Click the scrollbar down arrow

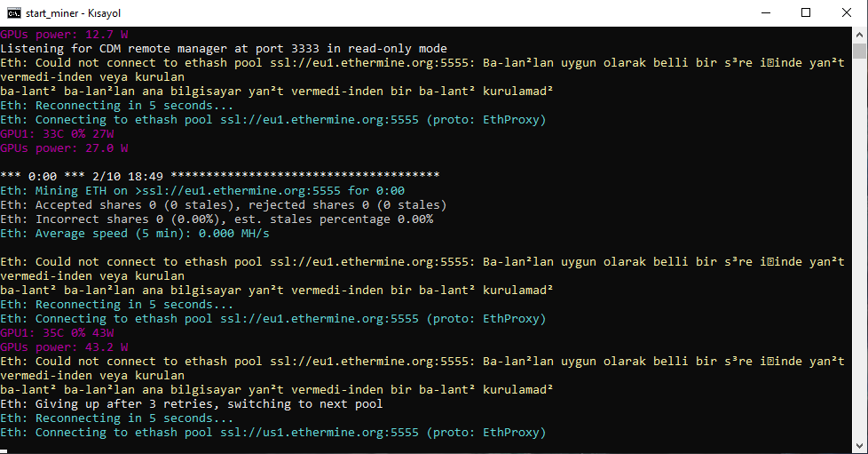pos(859,445)
